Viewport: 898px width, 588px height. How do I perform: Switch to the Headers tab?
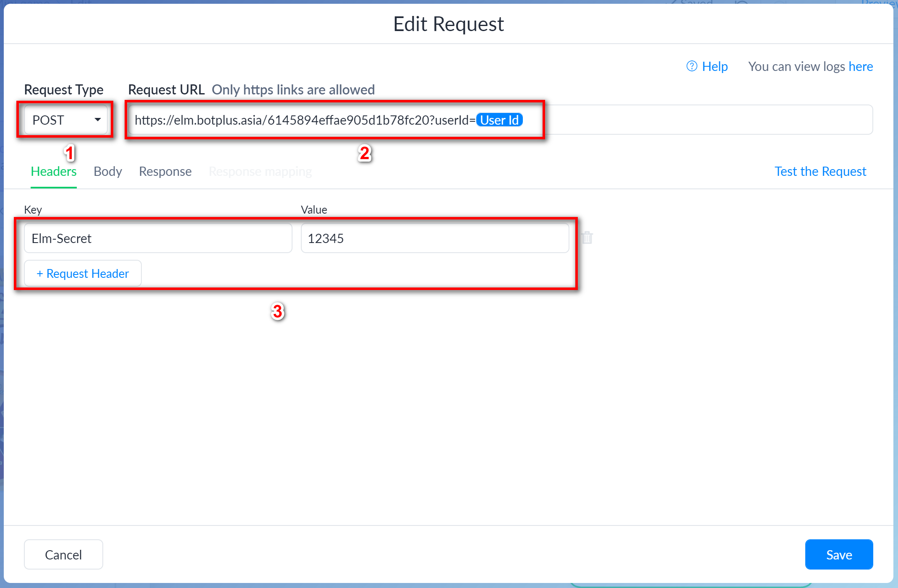click(x=54, y=171)
